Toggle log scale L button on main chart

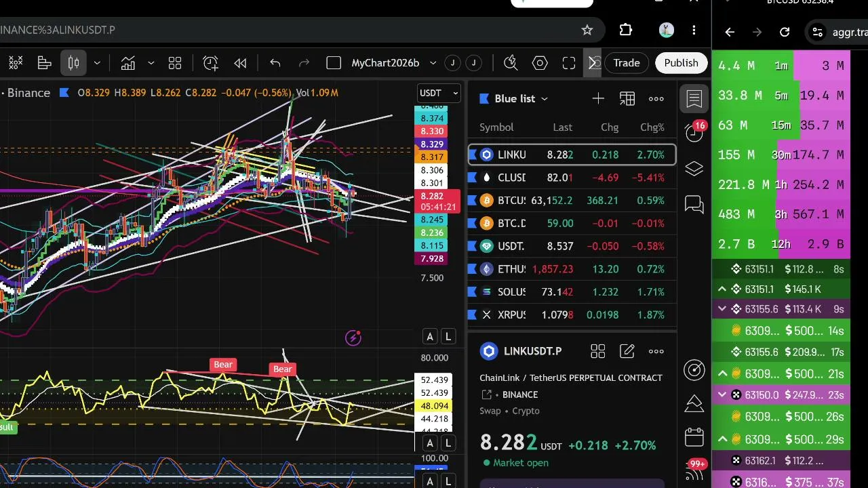pyautogui.click(x=448, y=336)
